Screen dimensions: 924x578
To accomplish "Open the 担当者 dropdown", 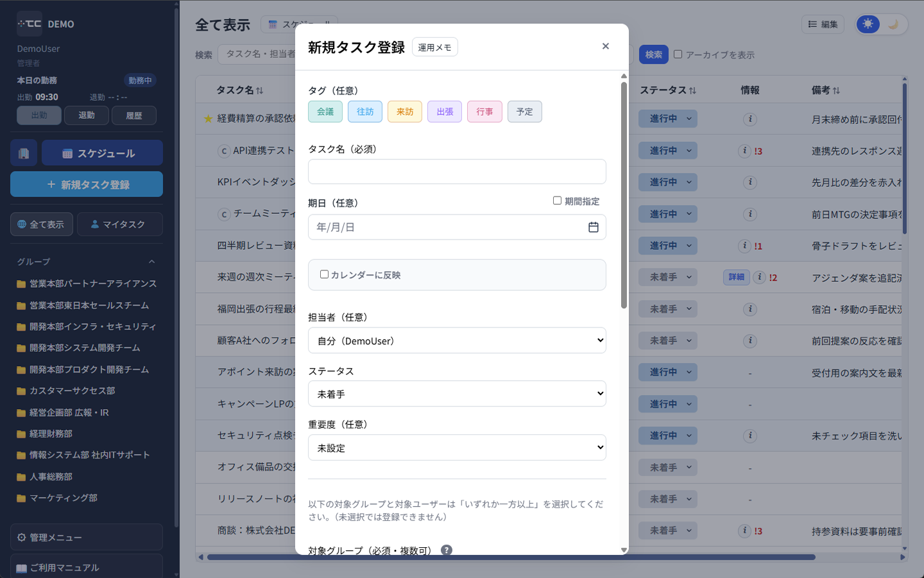I will (457, 340).
